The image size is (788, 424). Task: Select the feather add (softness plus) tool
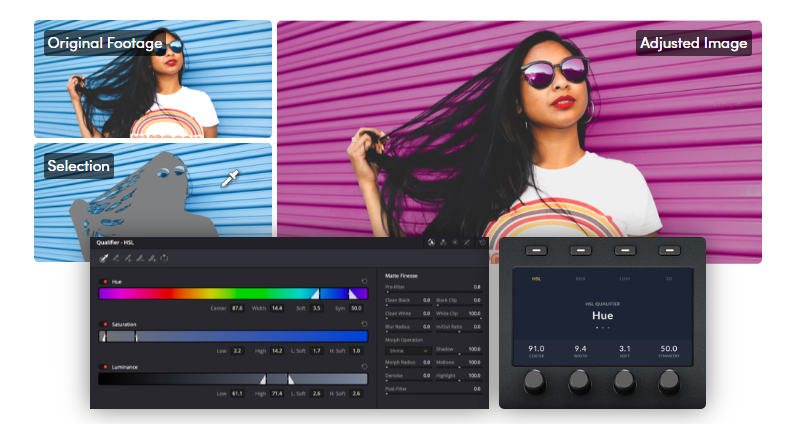tap(152, 258)
